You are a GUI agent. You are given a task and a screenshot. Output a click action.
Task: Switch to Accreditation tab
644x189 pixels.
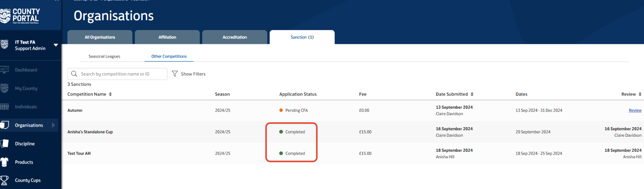point(235,37)
